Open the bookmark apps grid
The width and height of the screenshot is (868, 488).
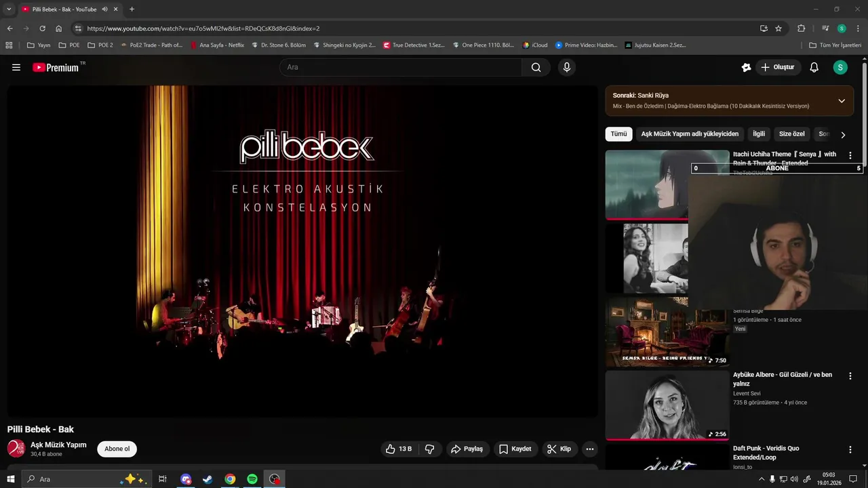tap(9, 45)
